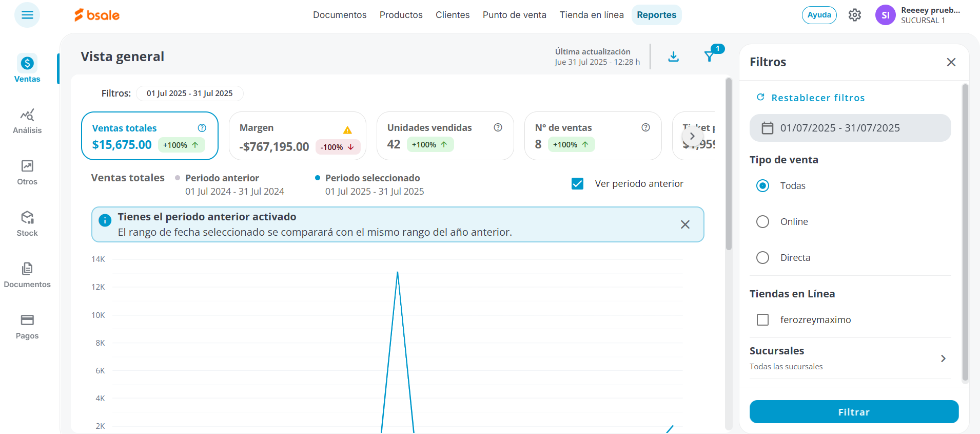Image resolution: width=980 pixels, height=434 pixels.
Task: Select the Margen card
Action: (298, 136)
